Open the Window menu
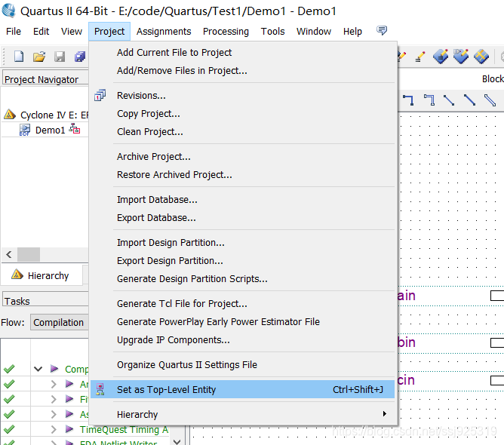504x445 pixels. [x=314, y=32]
